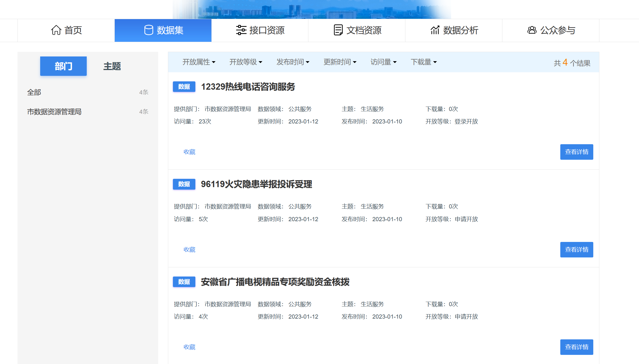Viewport: 639px width, 364px height.
Task: Go to 接口资源 navigation tab
Action: (x=260, y=30)
